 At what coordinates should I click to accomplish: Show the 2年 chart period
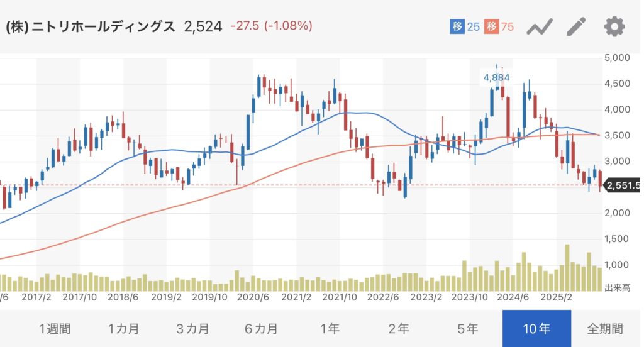pyautogui.click(x=399, y=328)
